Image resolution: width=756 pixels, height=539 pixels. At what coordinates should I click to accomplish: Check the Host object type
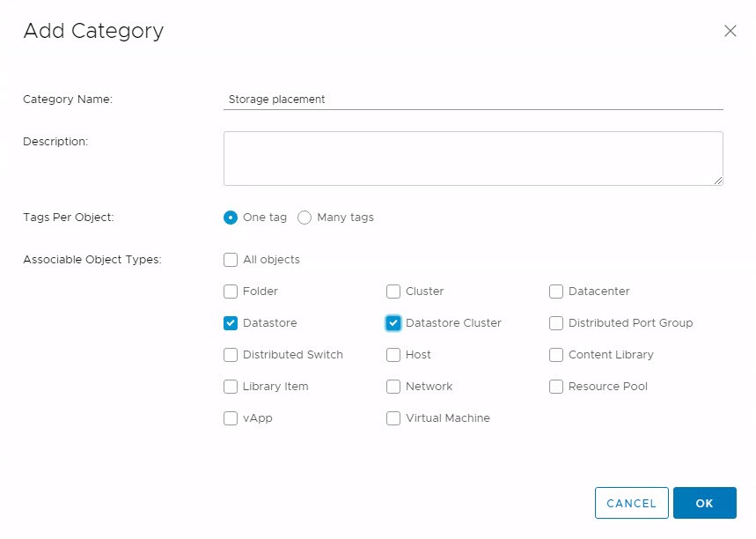pos(393,355)
